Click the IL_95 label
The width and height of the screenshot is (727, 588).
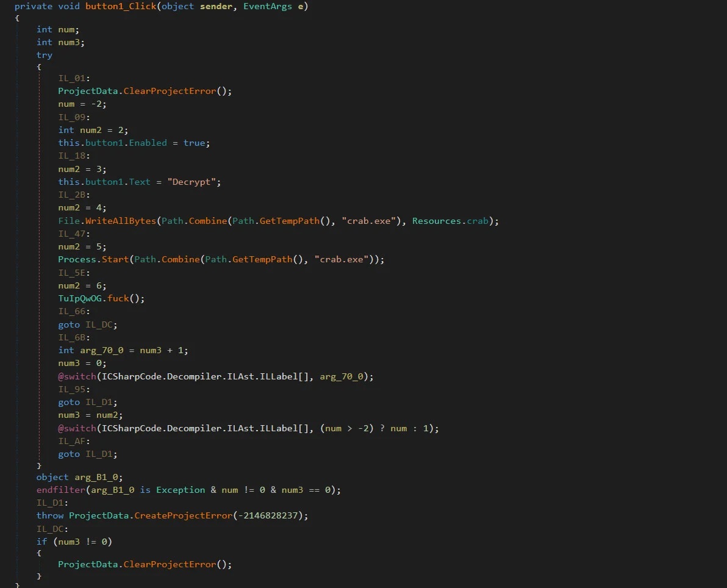(x=74, y=389)
